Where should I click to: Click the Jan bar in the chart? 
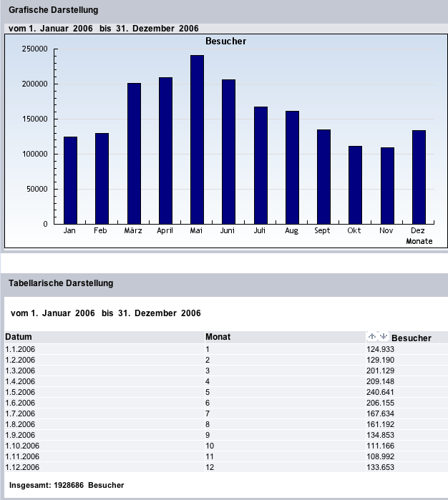70,180
